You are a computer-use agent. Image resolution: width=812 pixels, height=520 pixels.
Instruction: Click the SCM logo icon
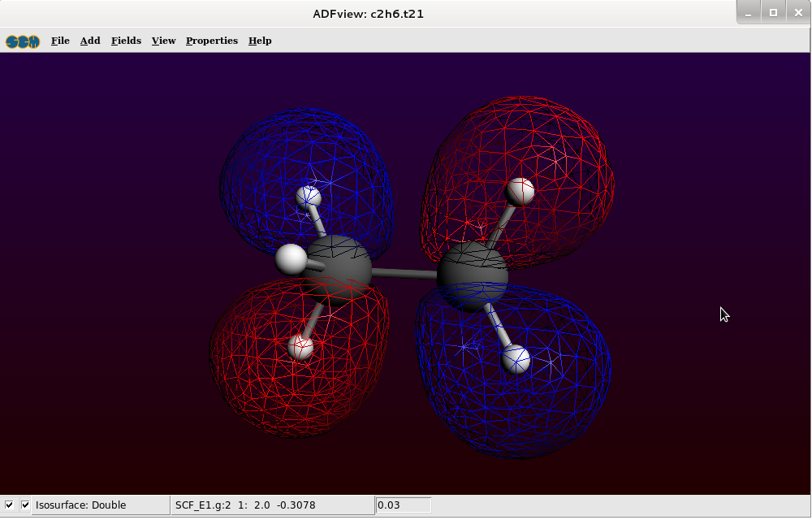point(23,41)
